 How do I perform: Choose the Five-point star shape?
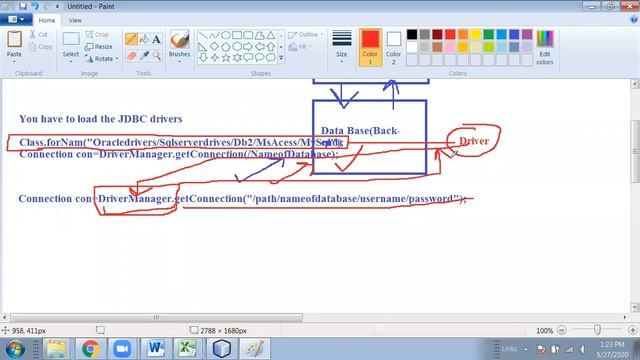[226, 58]
